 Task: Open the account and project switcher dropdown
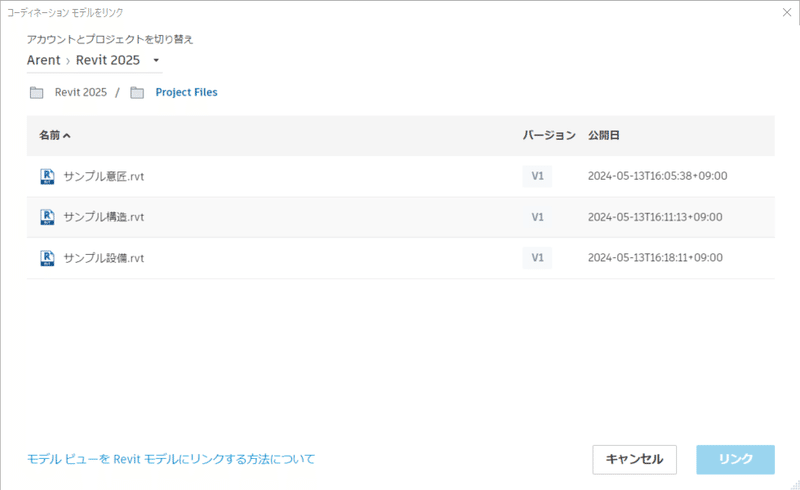156,60
